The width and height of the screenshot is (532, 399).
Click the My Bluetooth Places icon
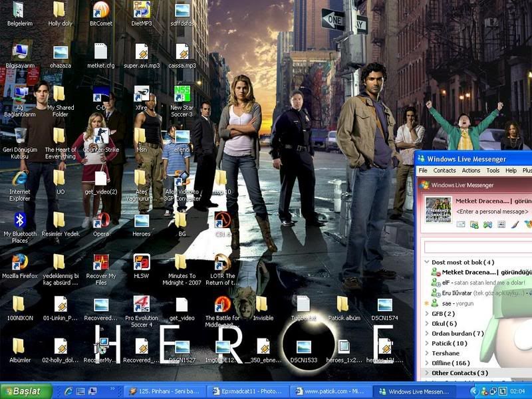(20, 220)
